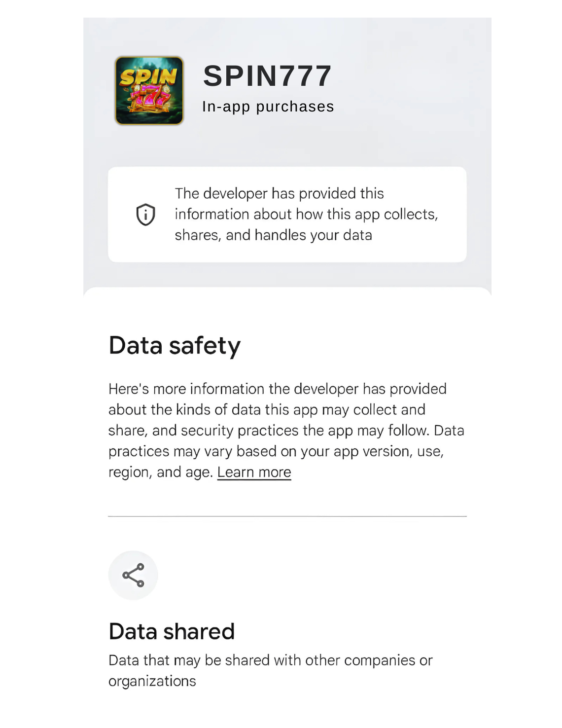Tap 'share, and security practices' line

point(286,431)
